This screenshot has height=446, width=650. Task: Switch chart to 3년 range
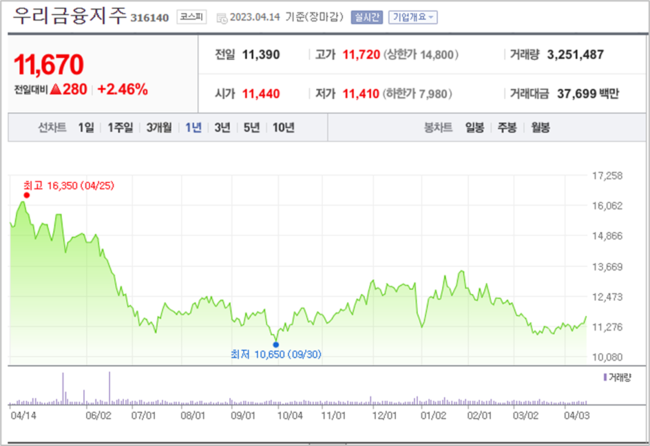222,128
